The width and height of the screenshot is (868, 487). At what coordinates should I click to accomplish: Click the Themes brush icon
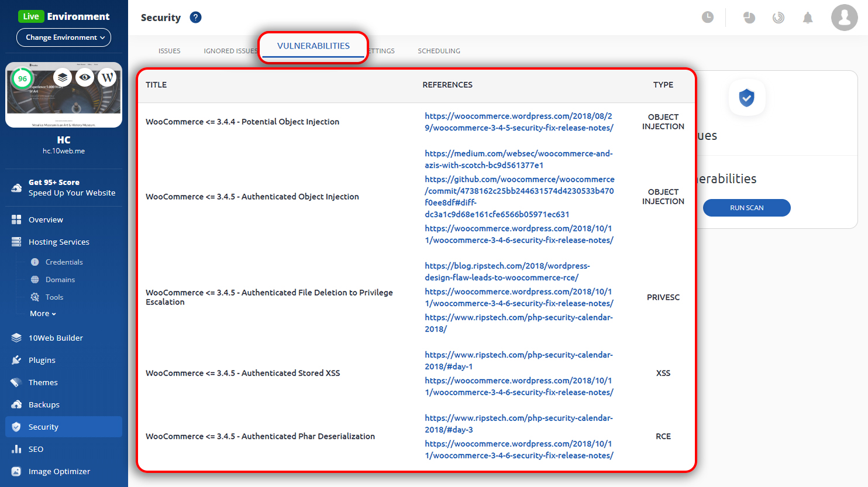[x=16, y=382]
